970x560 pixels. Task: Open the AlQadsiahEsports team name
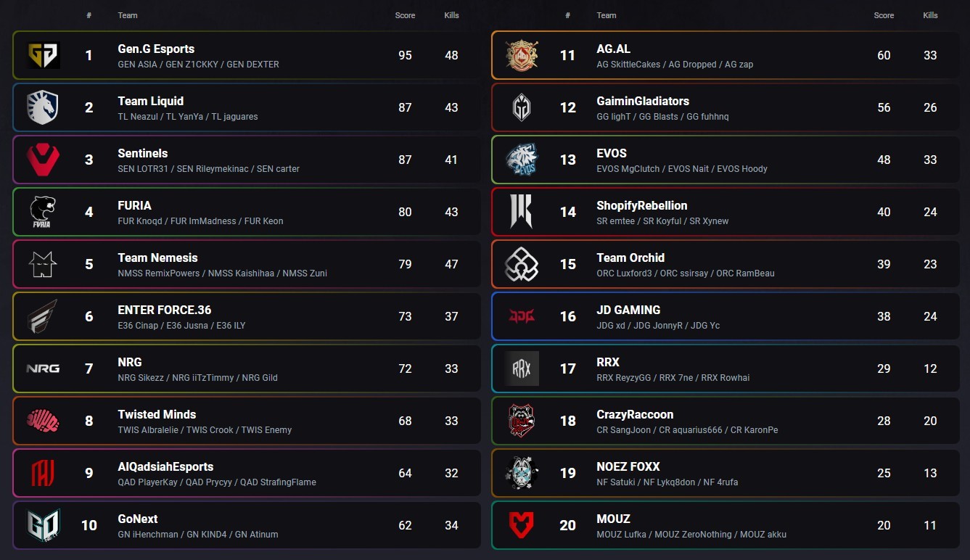[x=165, y=466]
